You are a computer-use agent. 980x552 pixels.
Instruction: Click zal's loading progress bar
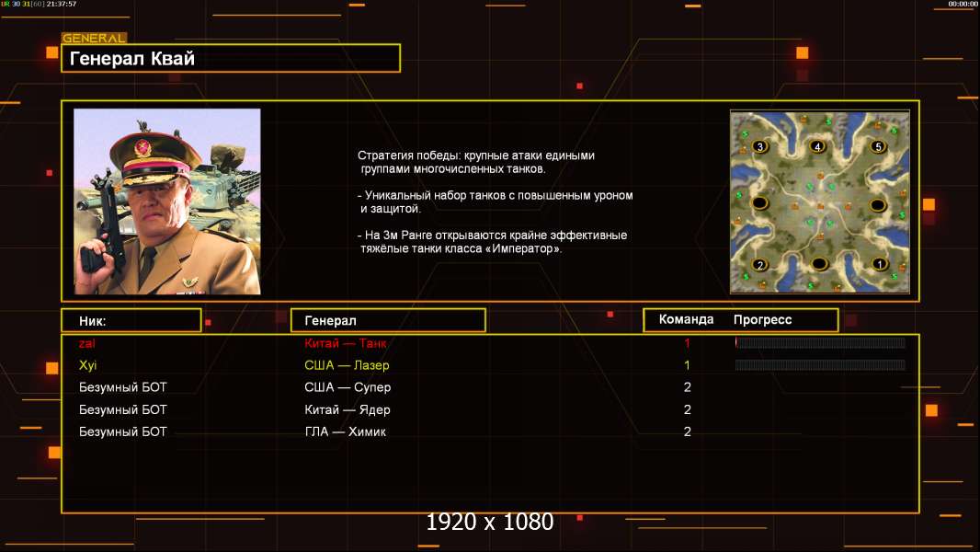tap(820, 342)
